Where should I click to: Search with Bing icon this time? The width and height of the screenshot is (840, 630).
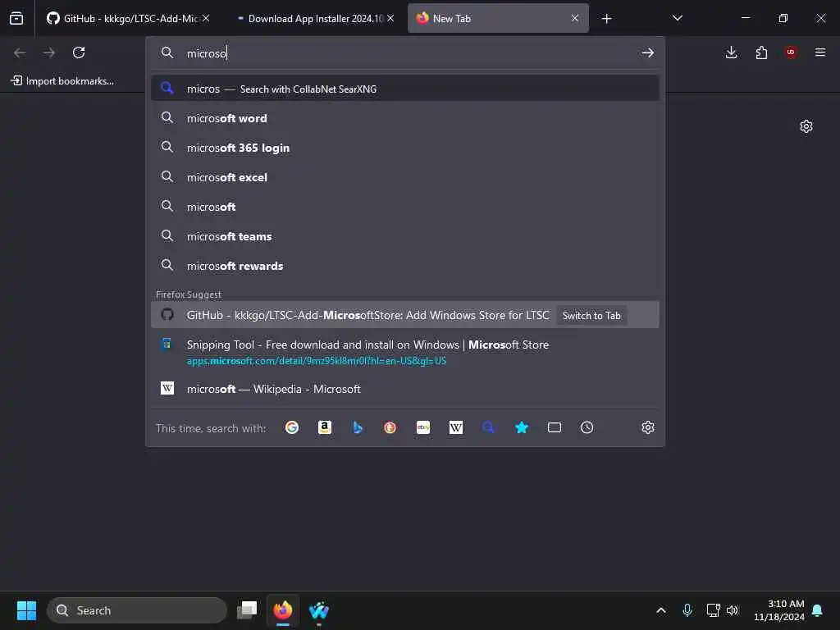(x=358, y=427)
